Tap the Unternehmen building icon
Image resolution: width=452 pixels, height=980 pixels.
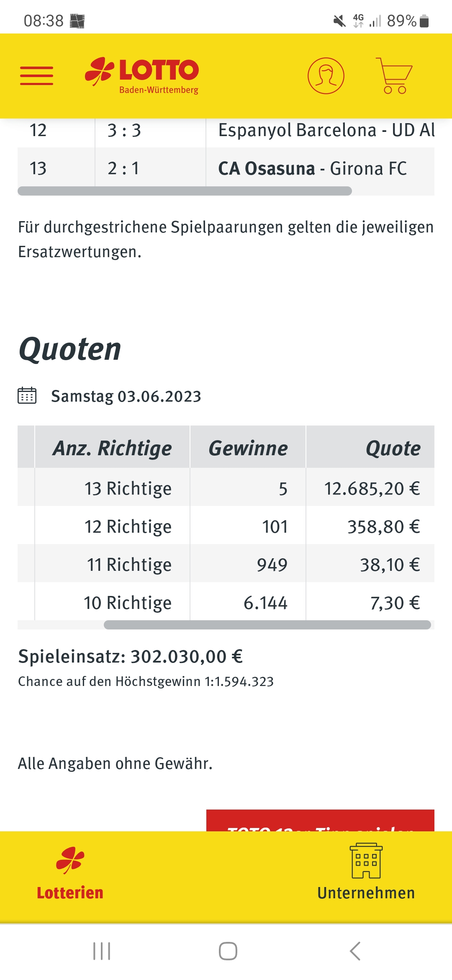[x=366, y=861]
